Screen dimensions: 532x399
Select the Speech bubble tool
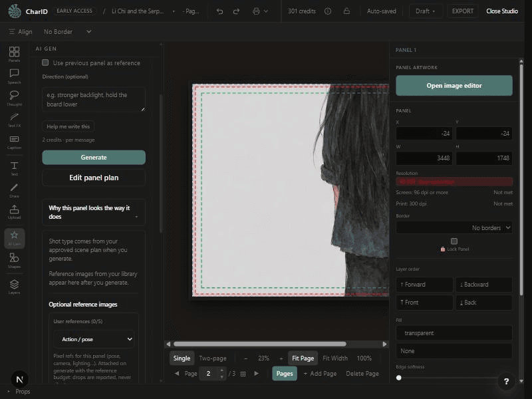14,76
